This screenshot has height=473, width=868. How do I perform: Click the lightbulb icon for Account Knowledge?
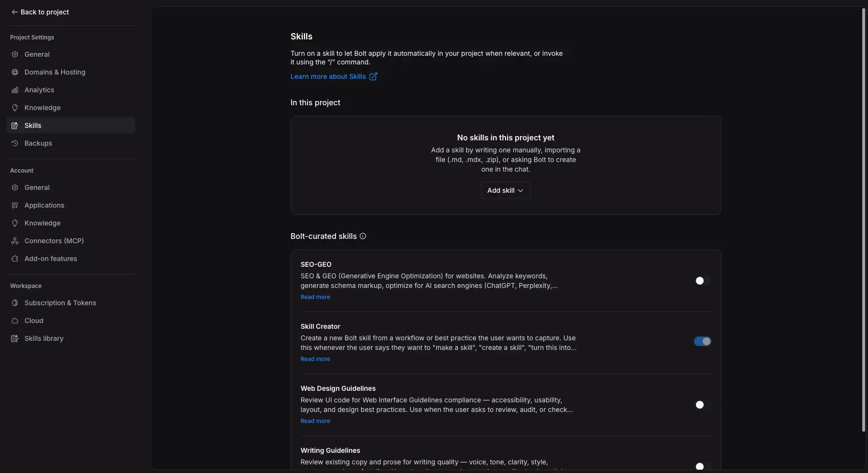tap(15, 223)
